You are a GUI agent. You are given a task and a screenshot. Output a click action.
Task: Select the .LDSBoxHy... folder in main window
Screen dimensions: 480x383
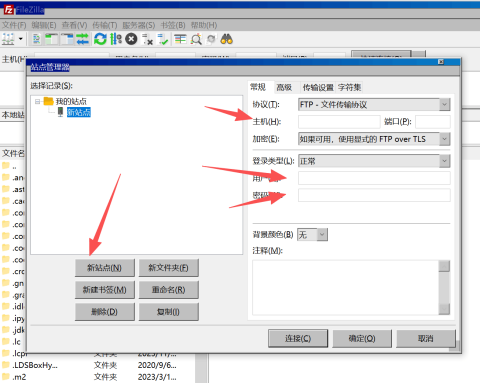35,365
